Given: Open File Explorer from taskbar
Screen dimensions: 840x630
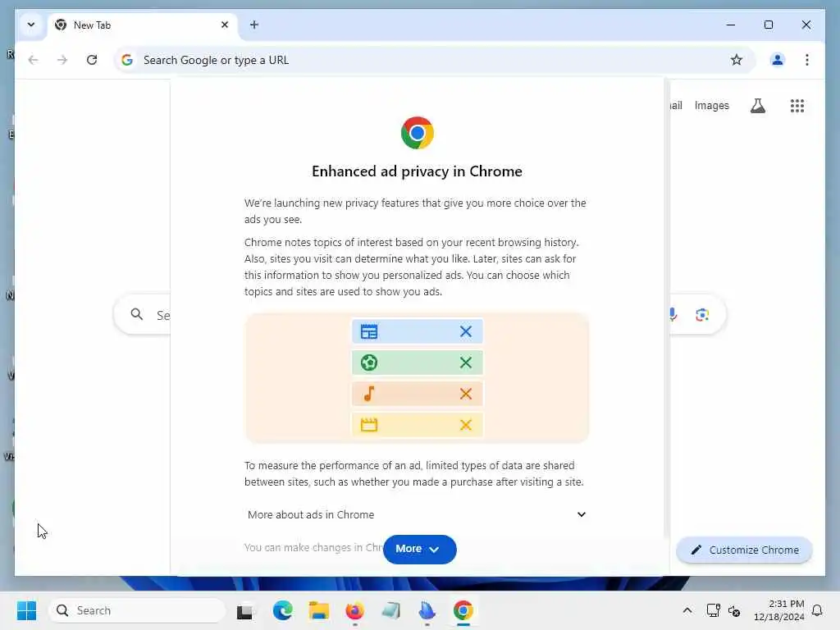Looking at the screenshot, I should tap(319, 610).
